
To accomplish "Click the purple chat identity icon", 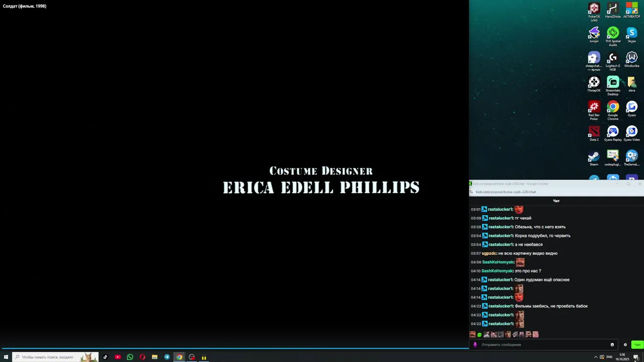I will click(x=475, y=345).
